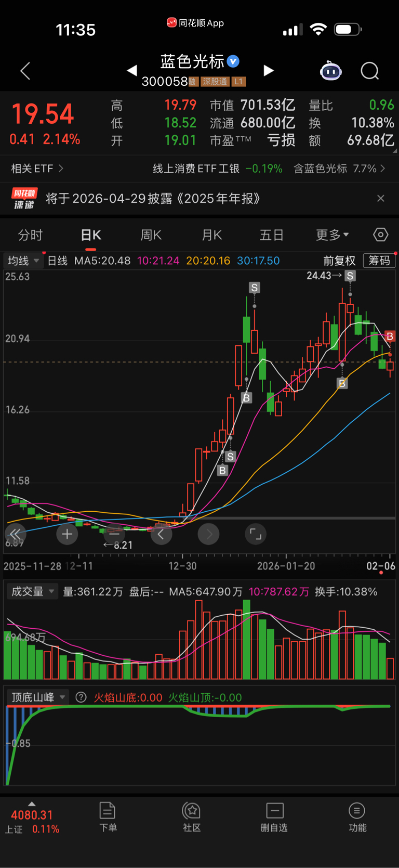Open 线上消费ETF工银 link

pyautogui.click(x=196, y=169)
